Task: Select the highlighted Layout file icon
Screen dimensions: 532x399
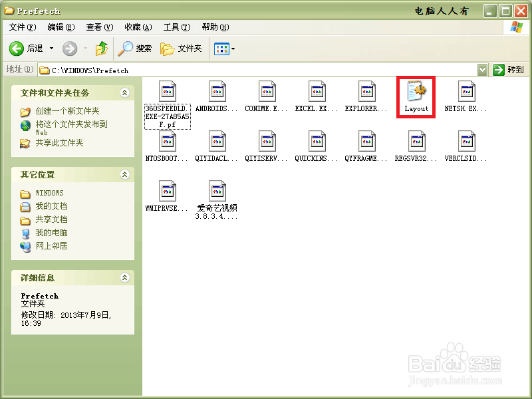Action: pyautogui.click(x=416, y=91)
